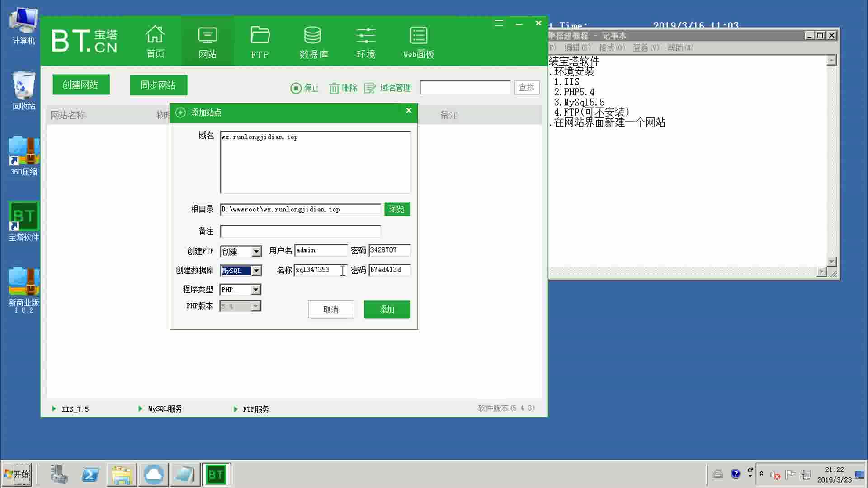Screen dimensions: 868x488
Task: Click 软件版本 version text in status bar
Action: click(506, 408)
